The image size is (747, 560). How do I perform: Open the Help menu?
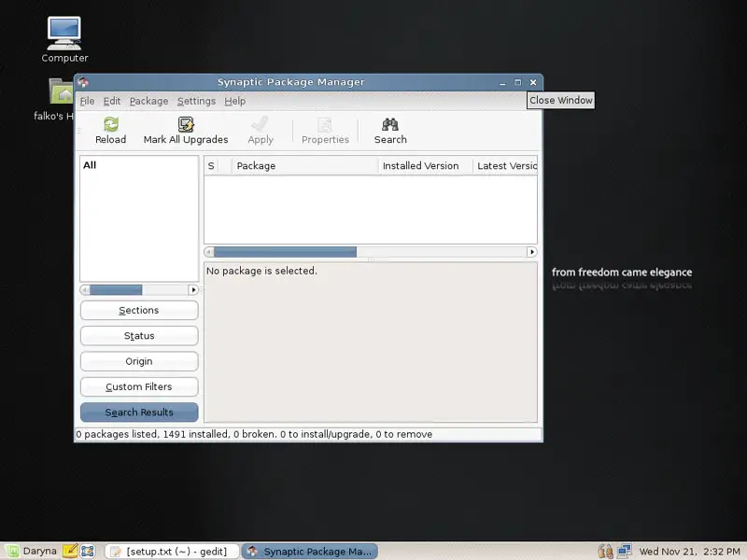coord(235,101)
